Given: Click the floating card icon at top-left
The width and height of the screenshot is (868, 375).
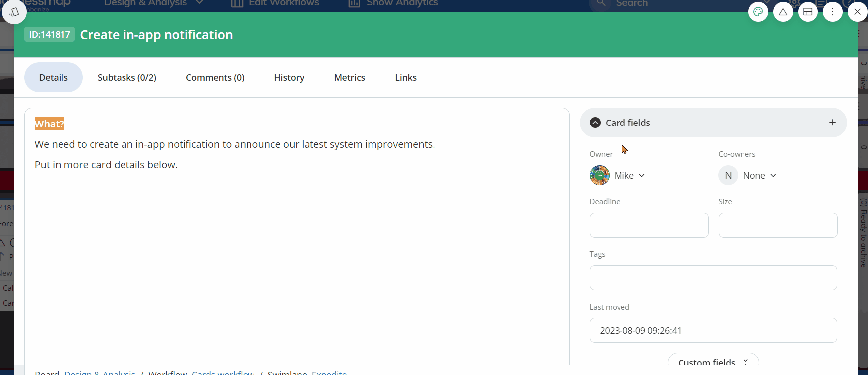Looking at the screenshot, I should (14, 12).
